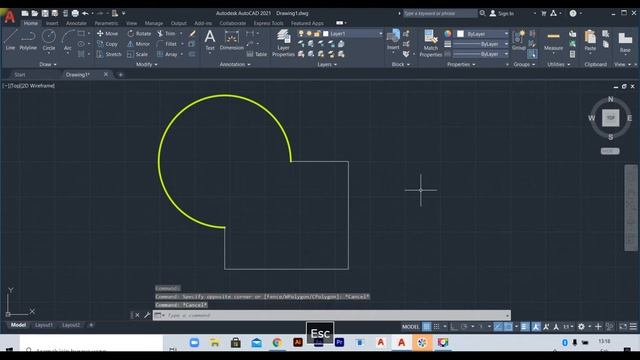Open the Annotate ribbon tab
The image size is (640, 360).
tap(76, 23)
